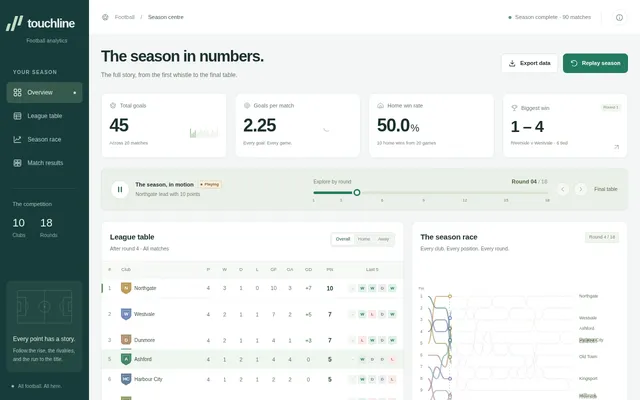Click the GD column header

308,269
